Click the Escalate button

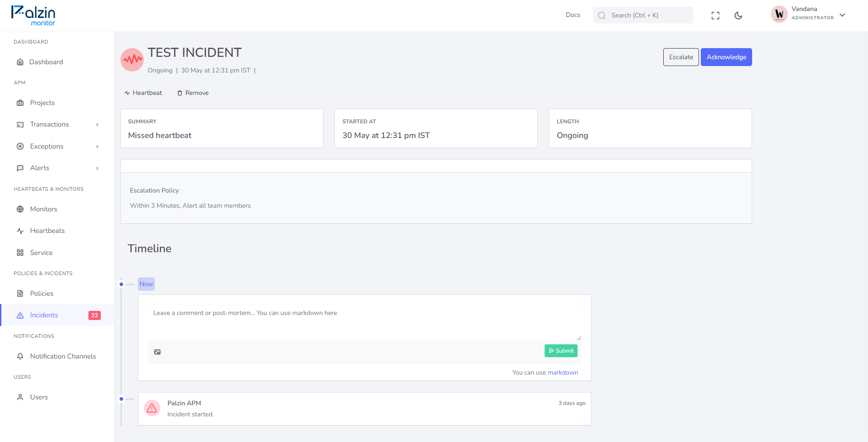(x=681, y=57)
